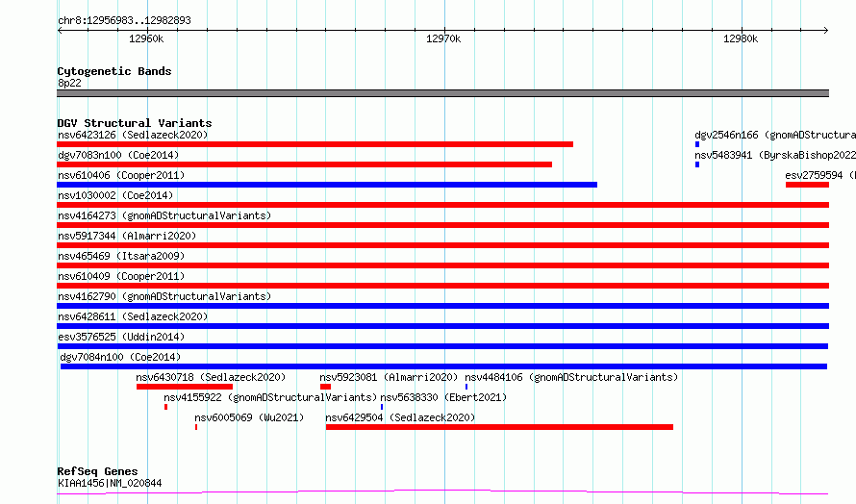Click nsv1030002 (Coe2014) variant label
This screenshot has width=856, height=504.
coord(115,195)
